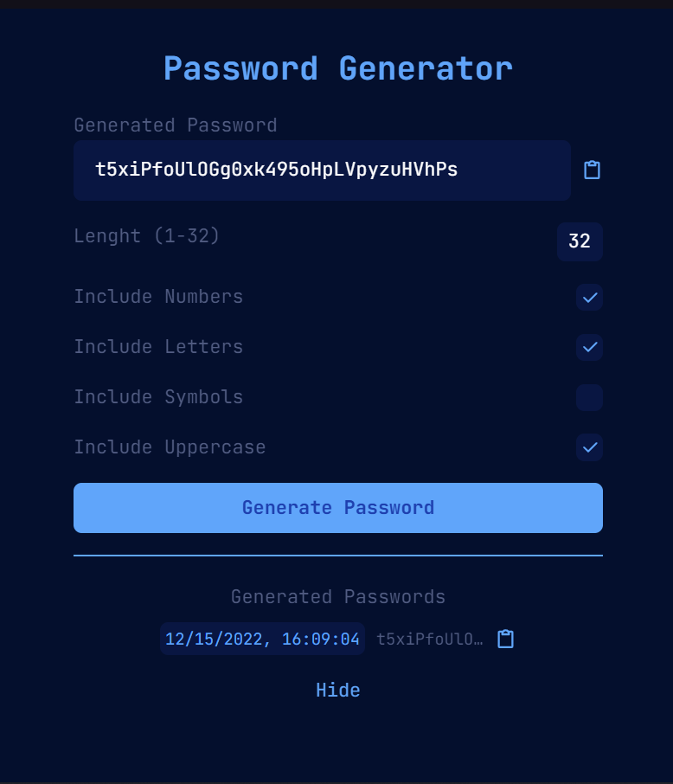
Task: Select the Password Generator heading
Action: [337, 68]
